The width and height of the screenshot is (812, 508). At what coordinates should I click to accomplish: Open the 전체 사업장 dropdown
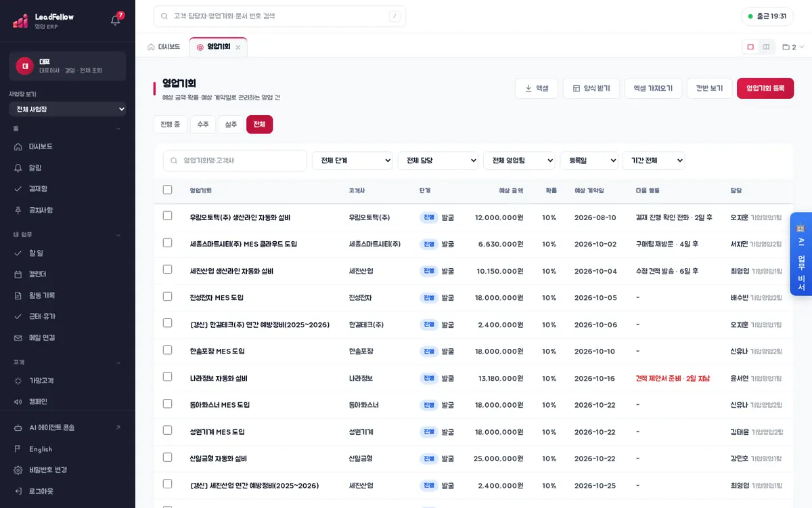click(68, 109)
